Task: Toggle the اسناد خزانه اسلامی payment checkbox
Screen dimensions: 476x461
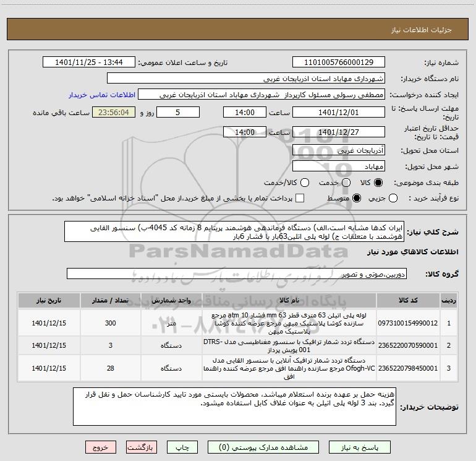Action: click(x=300, y=198)
